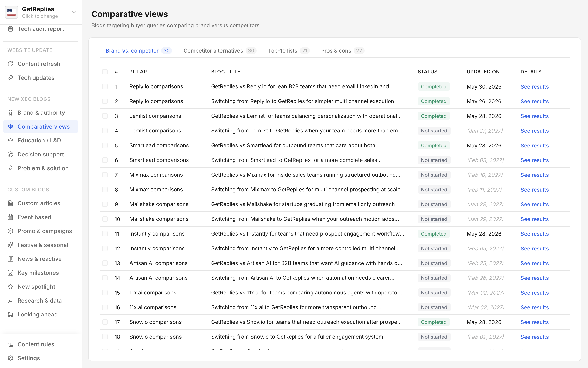Expand the GetReplies workspace switcher chevron
The height and width of the screenshot is (368, 588).
(x=74, y=12)
